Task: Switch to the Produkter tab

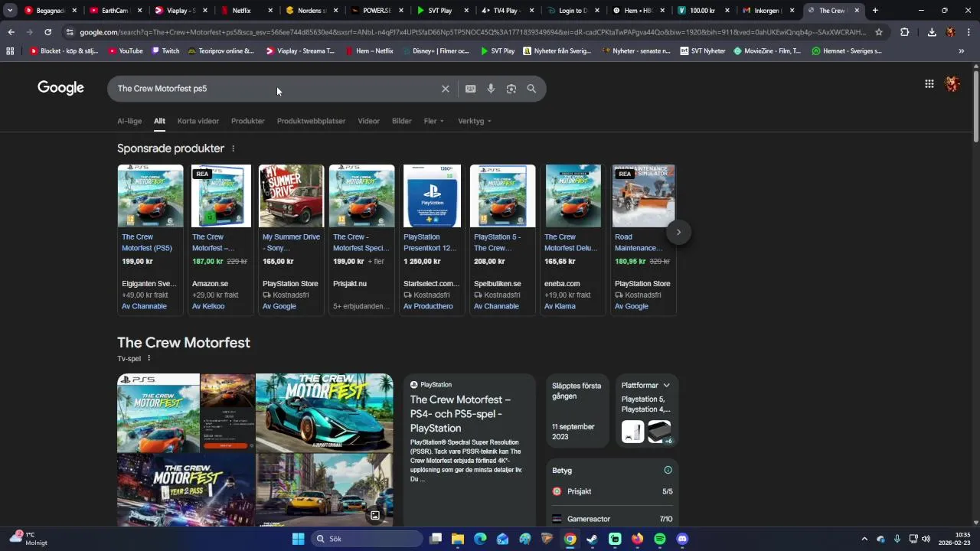Action: [x=248, y=121]
